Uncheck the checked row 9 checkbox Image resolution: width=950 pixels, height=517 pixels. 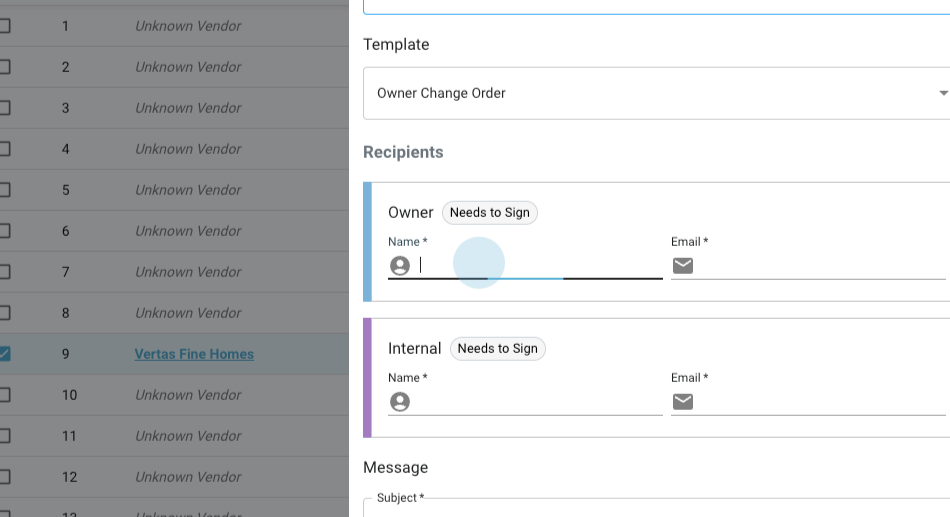pyautogui.click(x=4, y=354)
